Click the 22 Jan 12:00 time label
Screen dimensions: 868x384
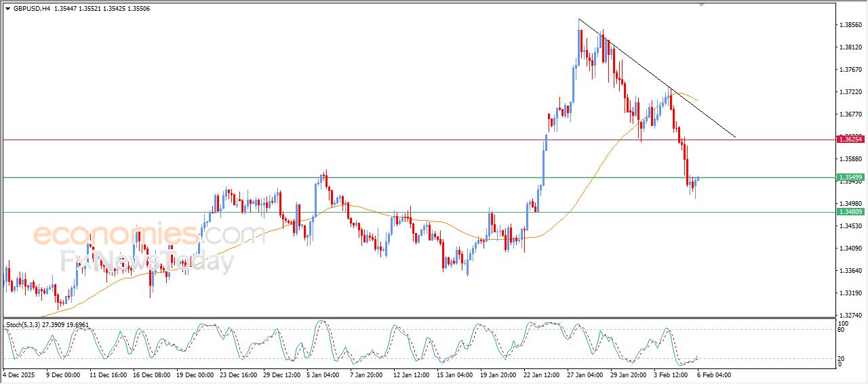[x=540, y=375]
